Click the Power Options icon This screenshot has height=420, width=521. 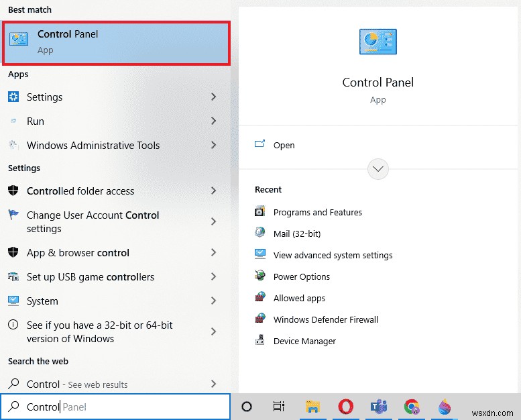(260, 275)
